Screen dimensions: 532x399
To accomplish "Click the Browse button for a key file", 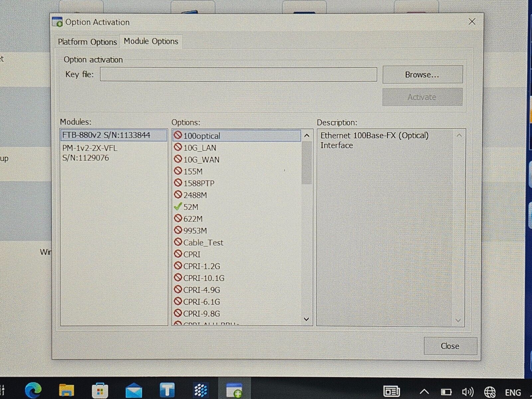I will 422,74.
